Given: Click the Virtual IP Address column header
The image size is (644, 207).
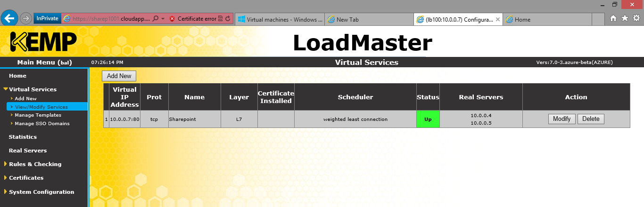Looking at the screenshot, I should click(124, 97).
